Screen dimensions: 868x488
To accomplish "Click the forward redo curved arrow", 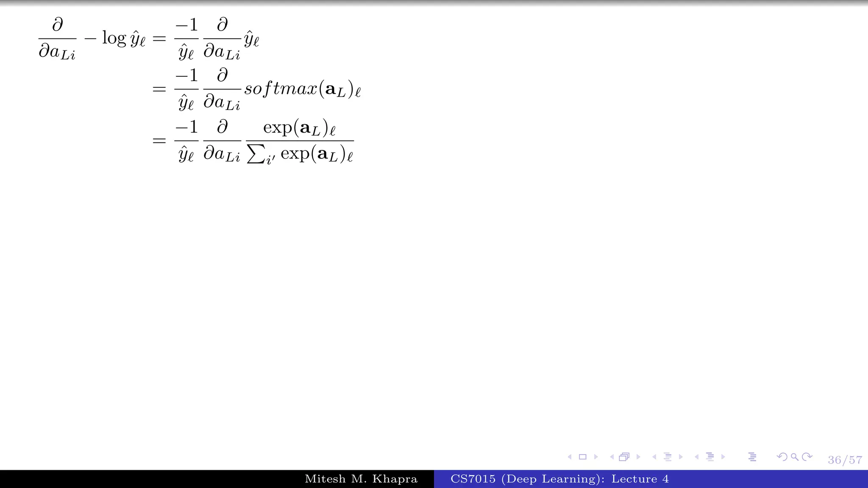I will pyautogui.click(x=807, y=457).
